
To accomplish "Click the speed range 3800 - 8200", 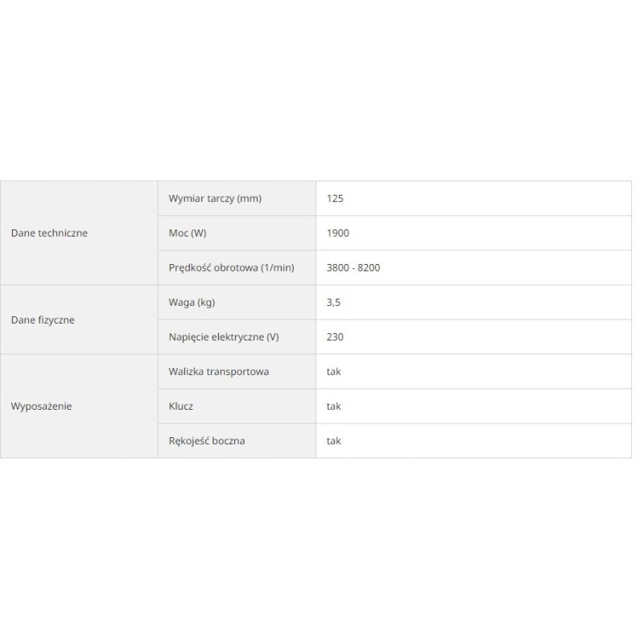I will (x=353, y=268).
